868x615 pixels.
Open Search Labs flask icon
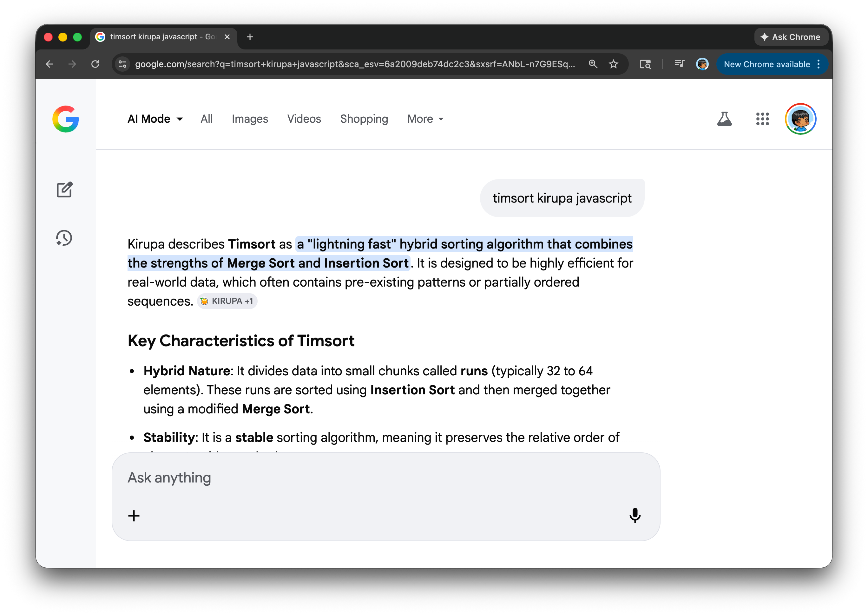pos(724,119)
